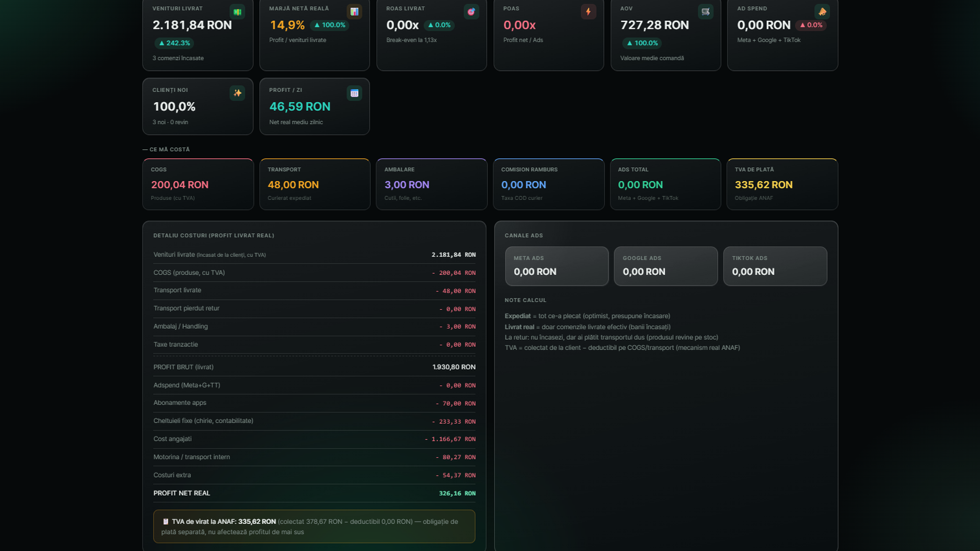
Task: Click the Cost angajați row
Action: (314, 439)
